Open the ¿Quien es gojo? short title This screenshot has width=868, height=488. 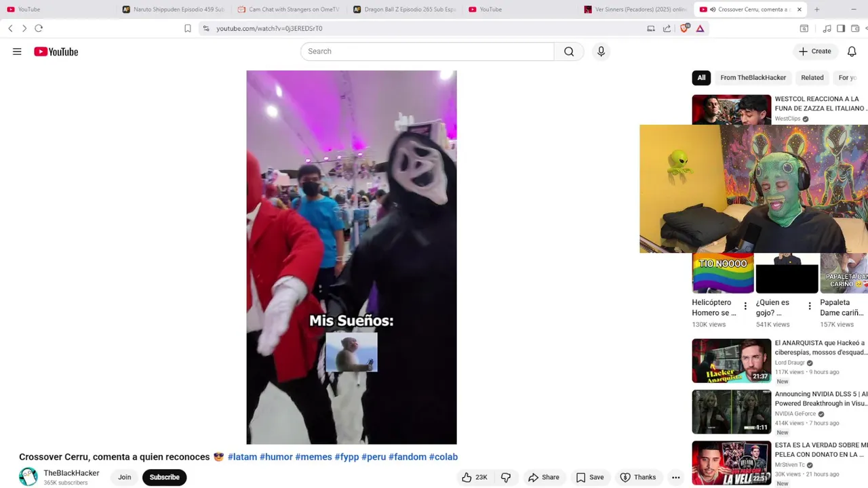tap(773, 308)
